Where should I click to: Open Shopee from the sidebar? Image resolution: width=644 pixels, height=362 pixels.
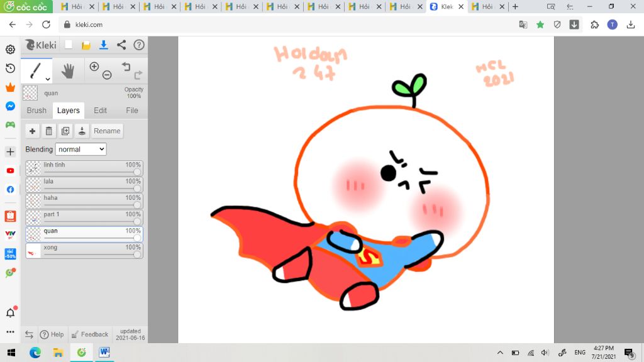(x=10, y=216)
